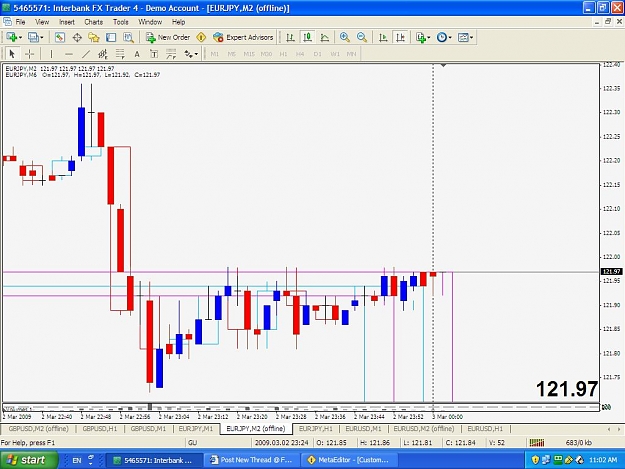Click the large 121.97 chart label

pos(567,389)
